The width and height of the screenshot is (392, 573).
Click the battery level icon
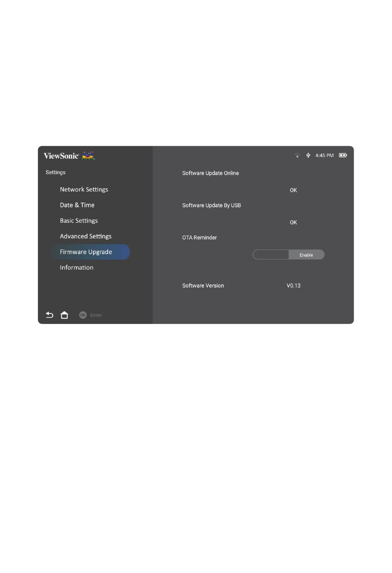point(343,155)
